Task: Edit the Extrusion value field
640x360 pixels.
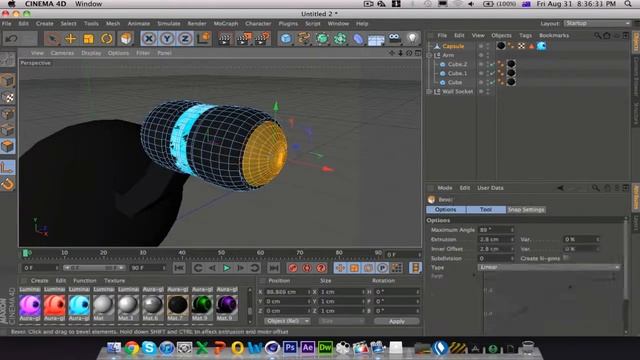Action: pyautogui.click(x=496, y=239)
